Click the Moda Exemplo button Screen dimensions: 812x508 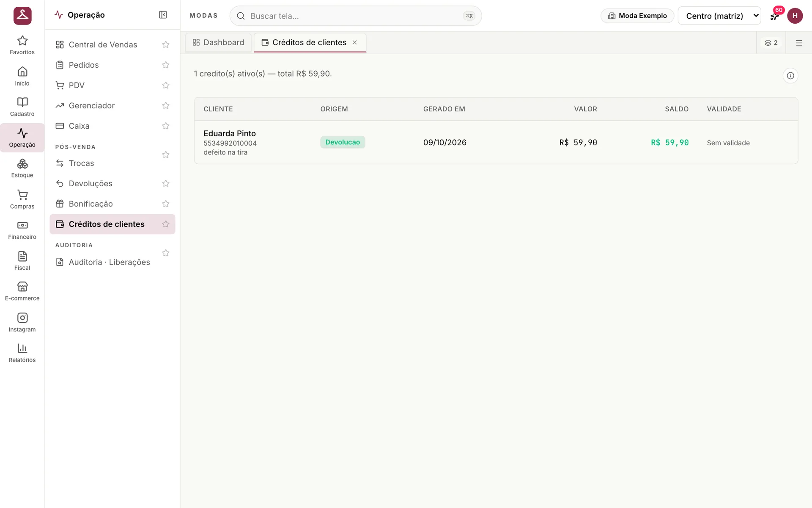[x=637, y=16]
